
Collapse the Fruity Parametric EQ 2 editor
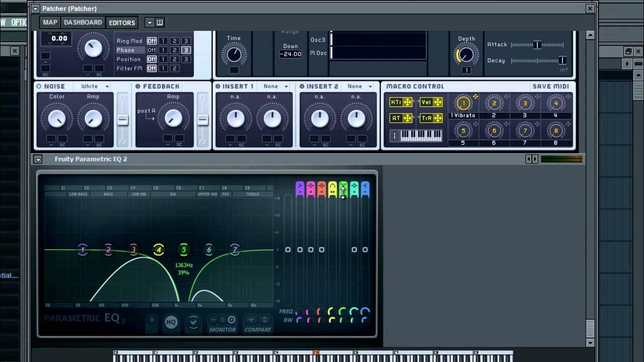tap(38, 159)
